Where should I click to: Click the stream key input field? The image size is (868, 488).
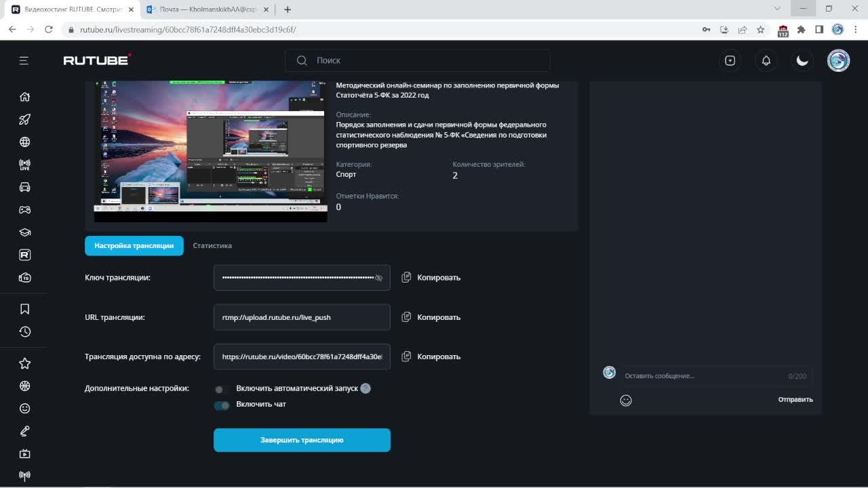pyautogui.click(x=302, y=277)
